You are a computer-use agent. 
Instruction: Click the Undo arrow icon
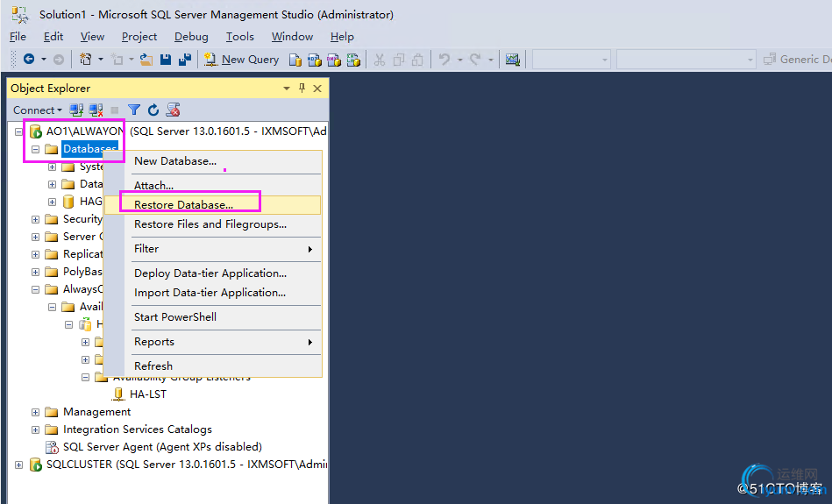click(x=444, y=60)
